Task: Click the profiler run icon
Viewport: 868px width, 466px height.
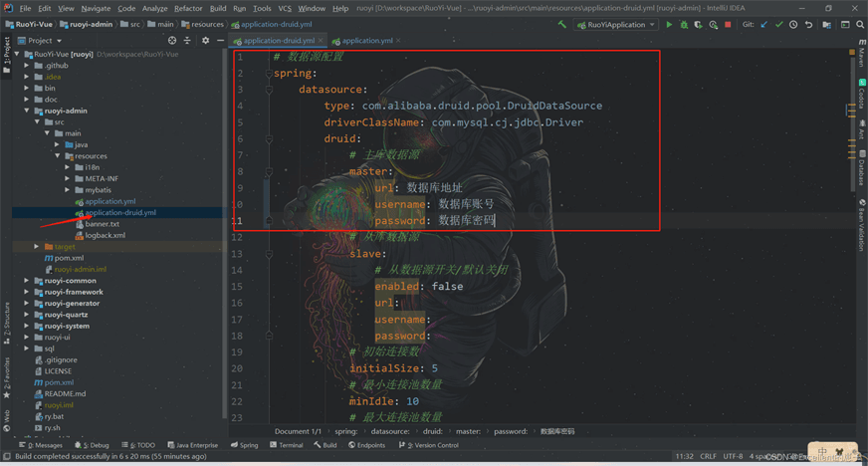Action: point(713,24)
